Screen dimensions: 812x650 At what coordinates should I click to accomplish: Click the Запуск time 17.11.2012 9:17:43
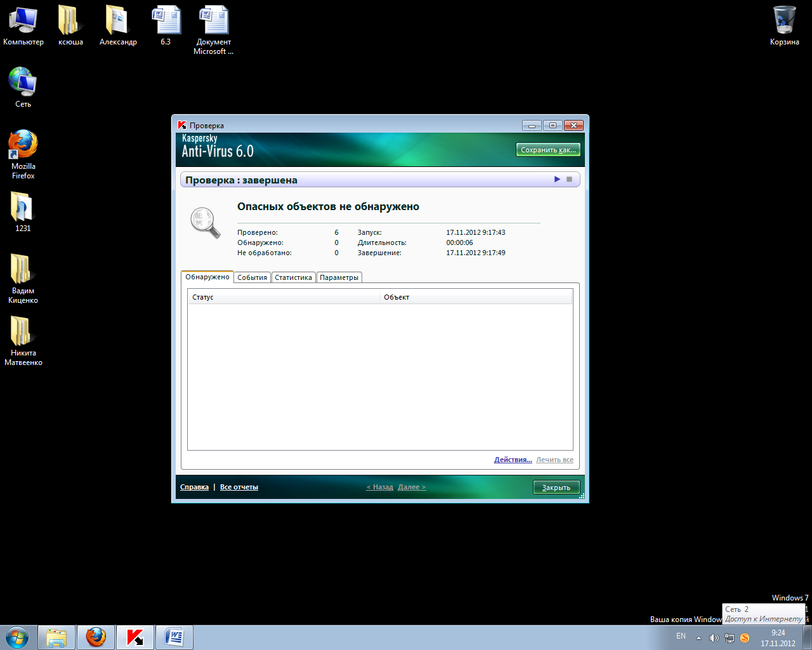[x=476, y=232]
